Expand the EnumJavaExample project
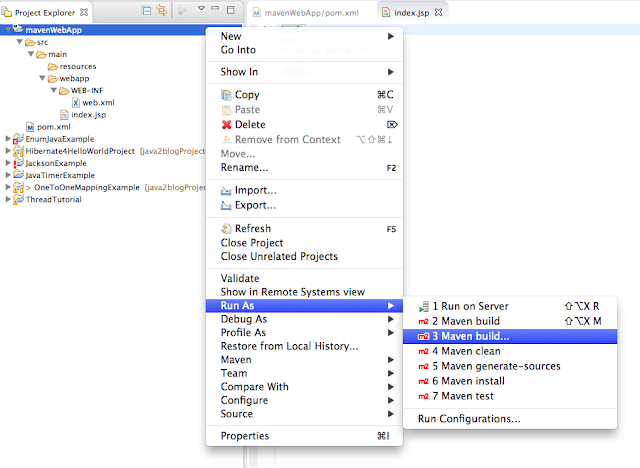Image resolution: width=640 pixels, height=468 pixels. pyautogui.click(x=7, y=139)
